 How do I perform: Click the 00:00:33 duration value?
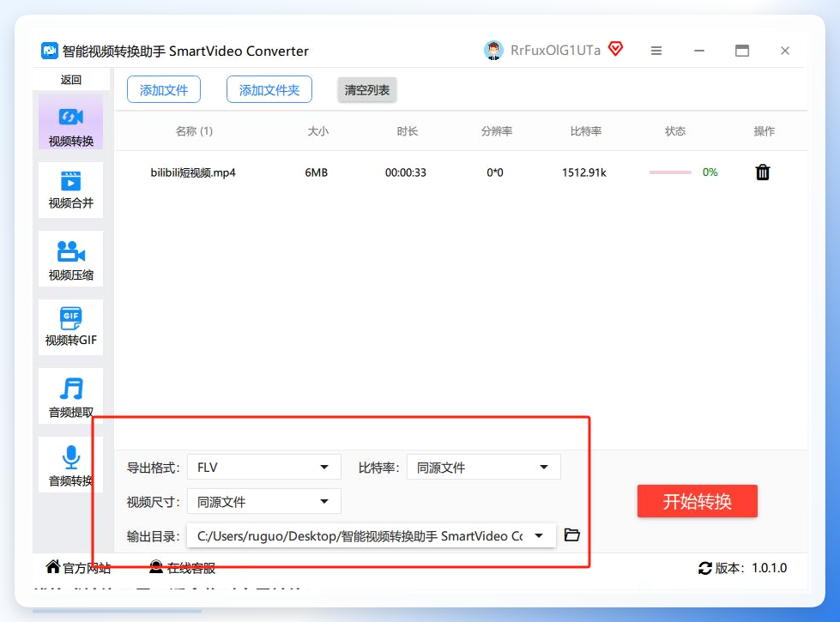(x=406, y=172)
